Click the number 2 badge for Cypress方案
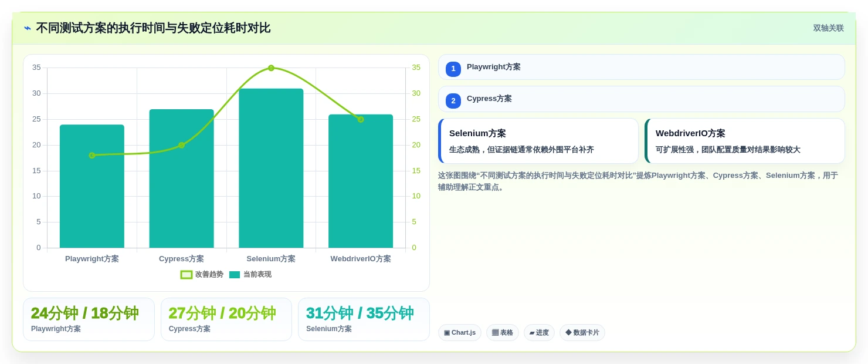The height and width of the screenshot is (364, 868). tap(453, 100)
